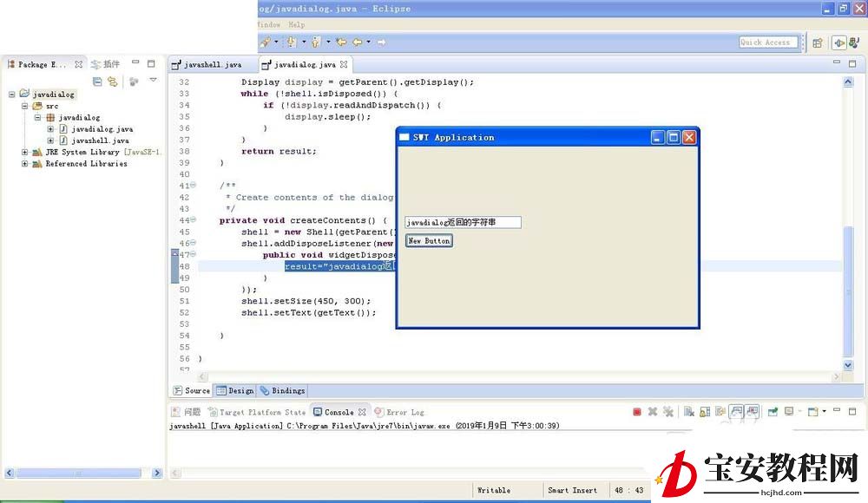The image size is (868, 503).
Task: Click the Quick Access search field
Action: [x=768, y=42]
